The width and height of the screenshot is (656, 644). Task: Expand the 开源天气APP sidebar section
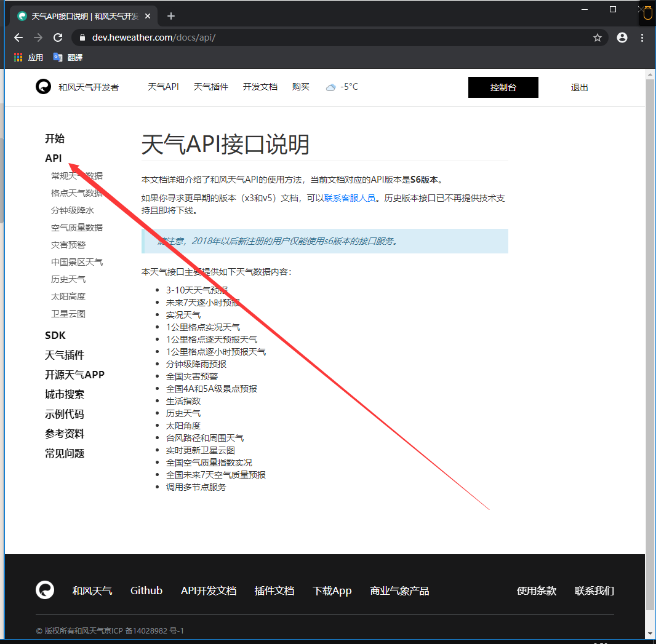(74, 375)
